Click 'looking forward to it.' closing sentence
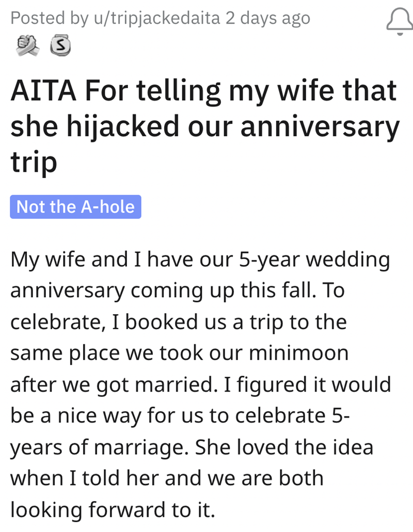413x532 pixels. click(x=112, y=510)
